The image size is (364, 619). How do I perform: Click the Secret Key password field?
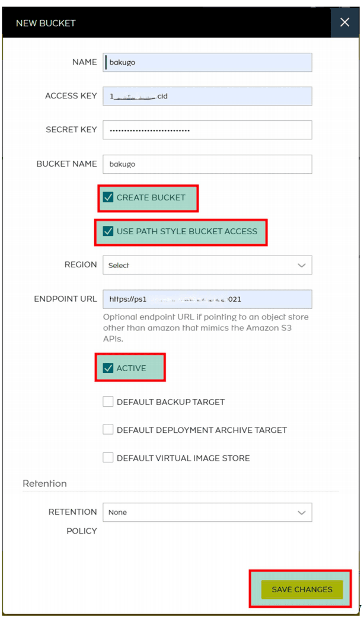tap(207, 130)
